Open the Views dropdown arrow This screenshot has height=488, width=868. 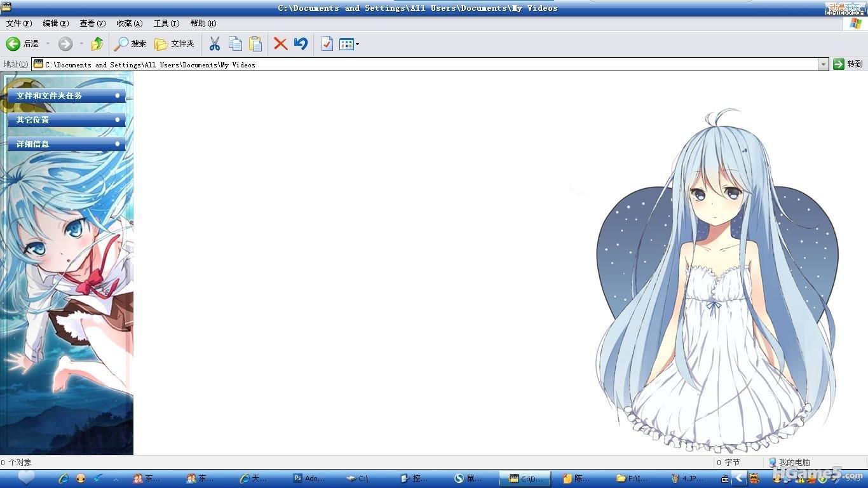point(358,44)
